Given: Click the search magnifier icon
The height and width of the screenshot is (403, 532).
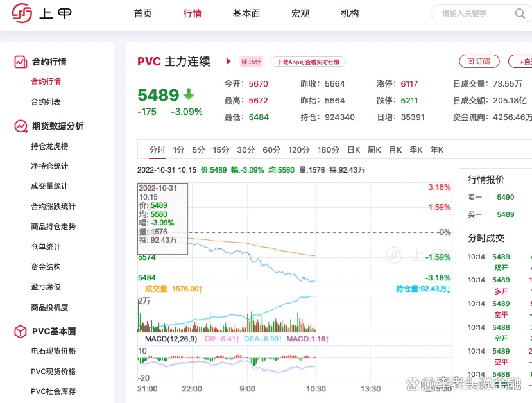Looking at the screenshot, I should click(519, 13).
